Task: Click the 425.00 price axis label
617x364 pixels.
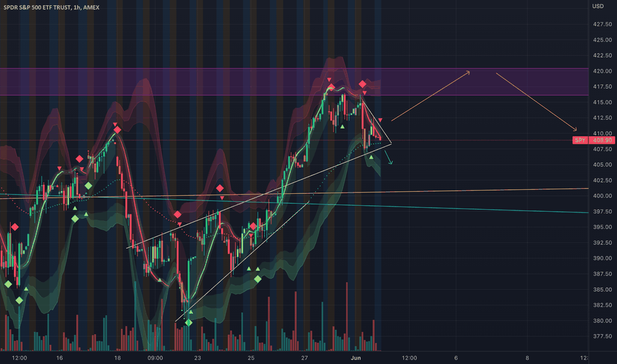Action: (602, 40)
